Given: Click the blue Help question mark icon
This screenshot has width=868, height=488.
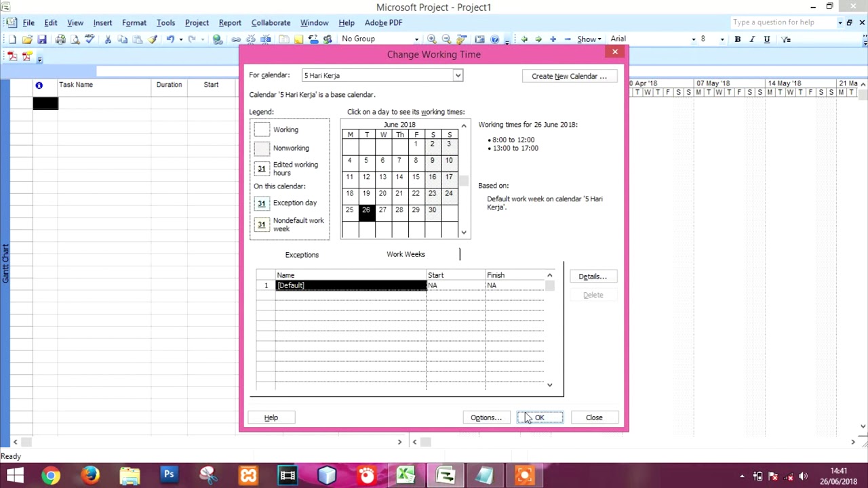Looking at the screenshot, I should [x=495, y=39].
